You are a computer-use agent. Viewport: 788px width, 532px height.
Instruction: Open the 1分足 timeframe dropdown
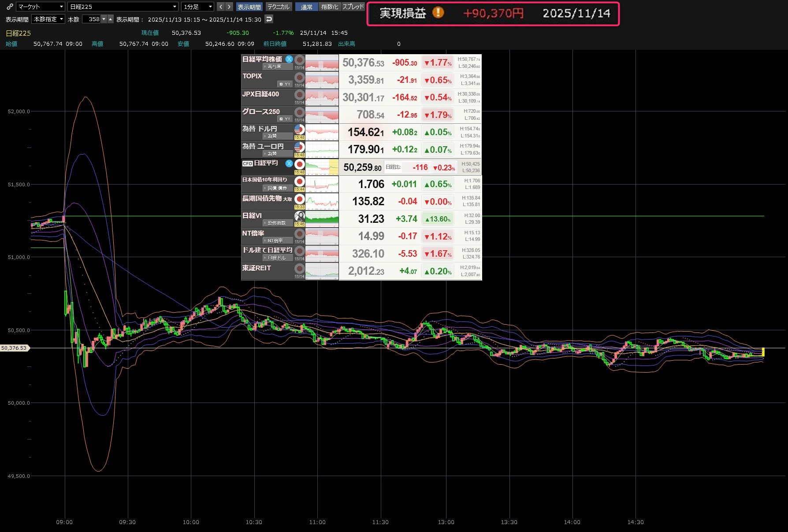[197, 7]
